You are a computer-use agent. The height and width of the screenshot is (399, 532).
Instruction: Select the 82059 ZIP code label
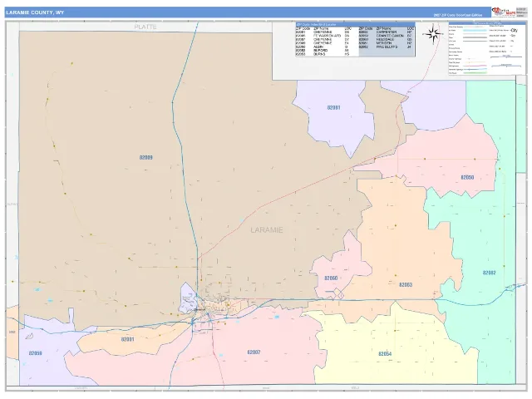pos(35,353)
